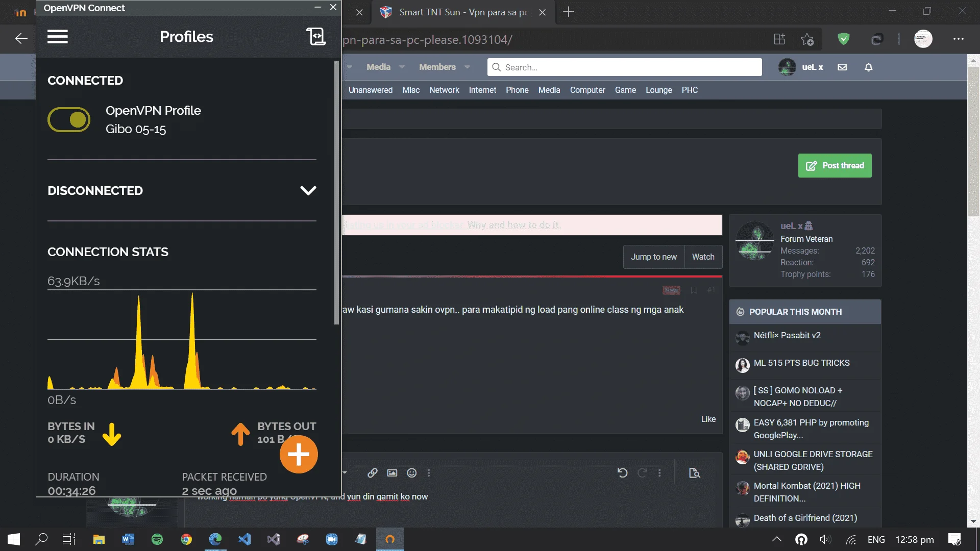Open Spotify from the taskbar
Image resolution: width=980 pixels, height=551 pixels.
click(x=157, y=539)
